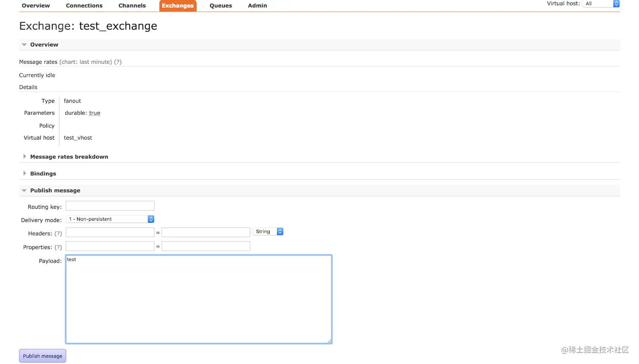Screen dimensions: 639x364
Task: Click the Exchange: test_exchange heading
Action: pyautogui.click(x=88, y=26)
